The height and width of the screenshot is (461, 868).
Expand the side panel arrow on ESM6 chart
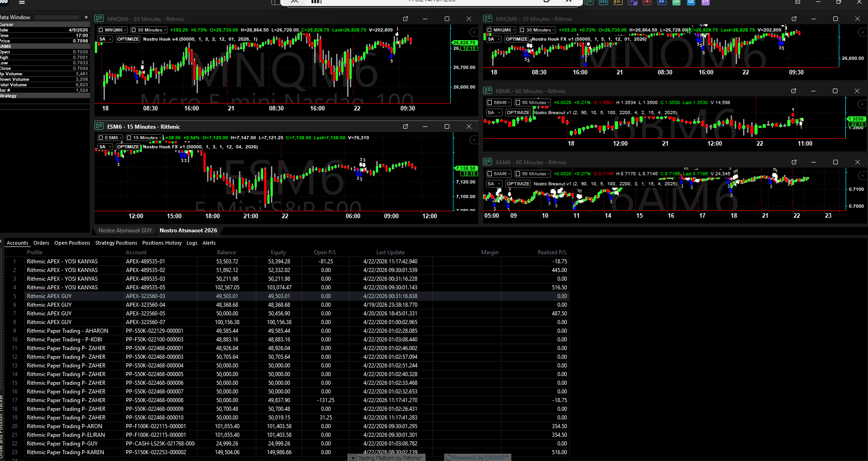pyautogui.click(x=474, y=140)
